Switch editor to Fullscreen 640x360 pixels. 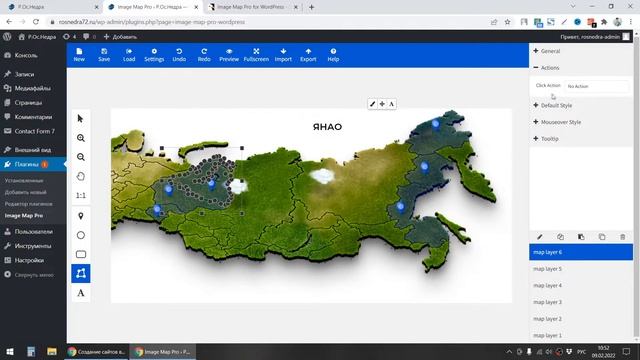pyautogui.click(x=256, y=55)
